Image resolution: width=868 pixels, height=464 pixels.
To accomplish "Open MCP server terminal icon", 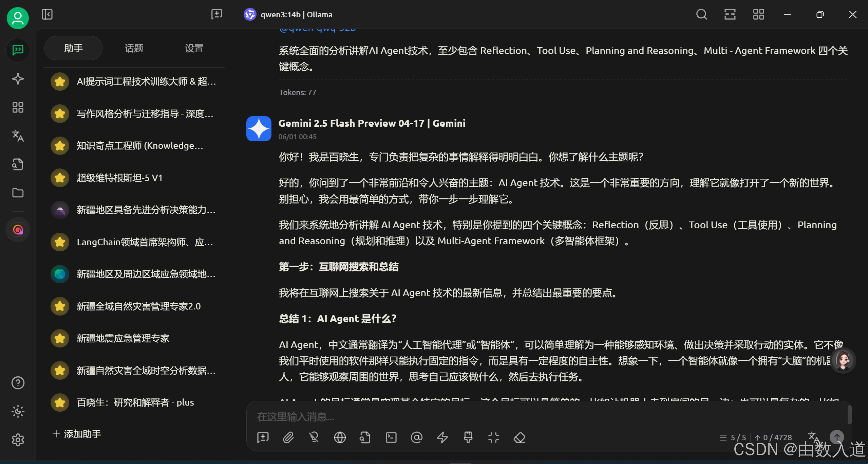I will (391, 438).
